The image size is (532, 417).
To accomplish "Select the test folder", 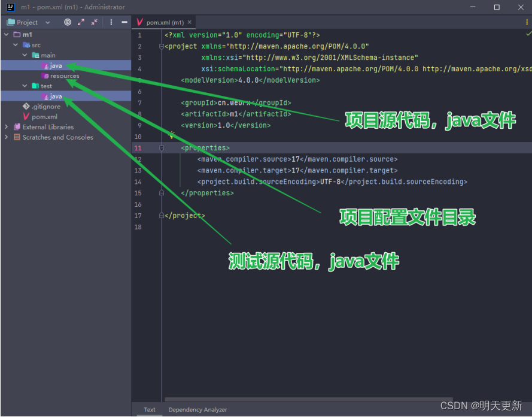I will (x=46, y=86).
